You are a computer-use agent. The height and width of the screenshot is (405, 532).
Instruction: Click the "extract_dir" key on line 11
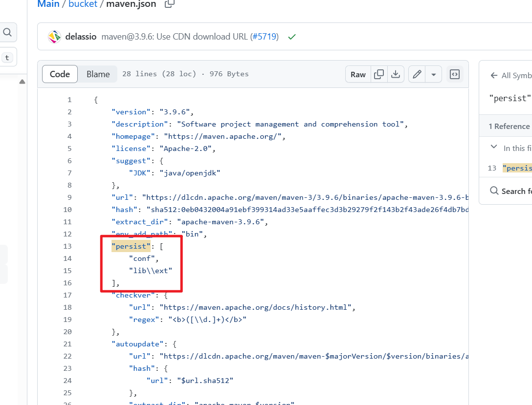(x=139, y=222)
